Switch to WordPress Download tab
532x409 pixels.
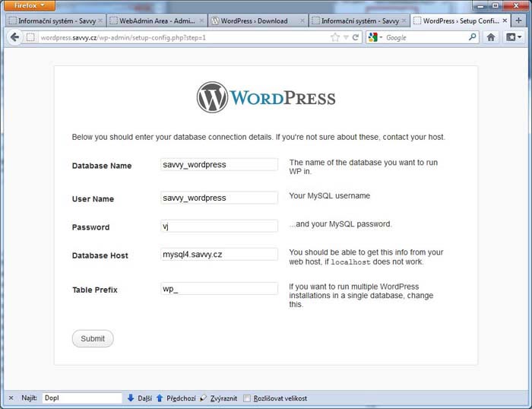258,21
